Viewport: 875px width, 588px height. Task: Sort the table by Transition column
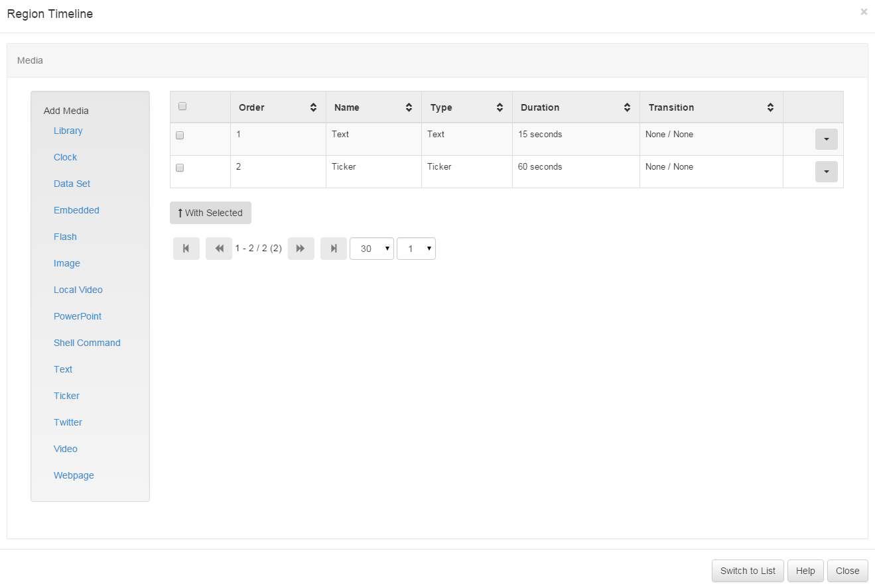pyautogui.click(x=711, y=107)
